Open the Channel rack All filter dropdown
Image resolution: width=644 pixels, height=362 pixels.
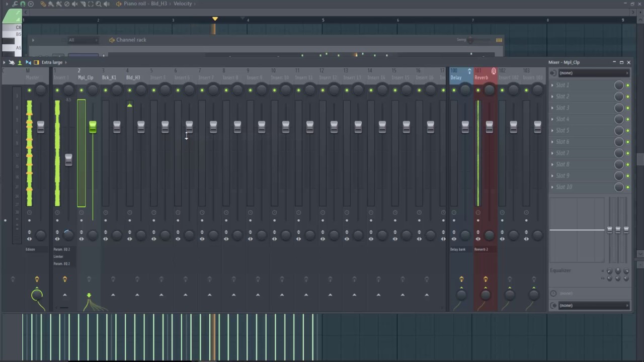[83, 40]
